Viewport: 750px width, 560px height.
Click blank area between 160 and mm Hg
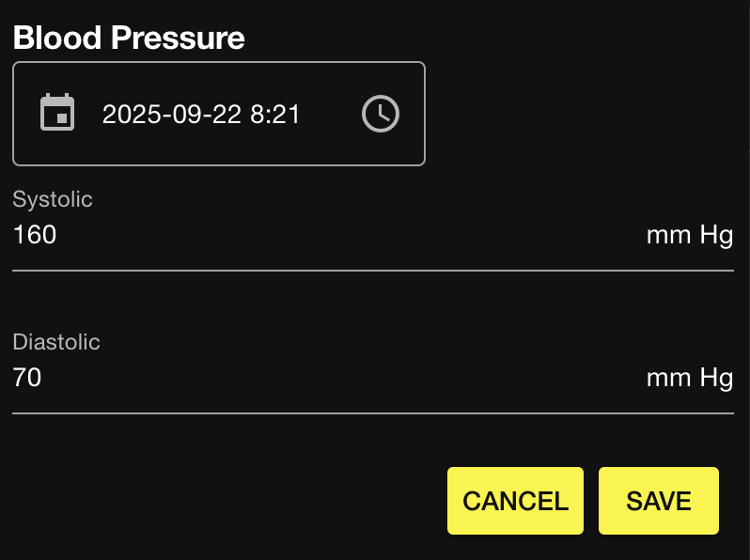(348, 235)
